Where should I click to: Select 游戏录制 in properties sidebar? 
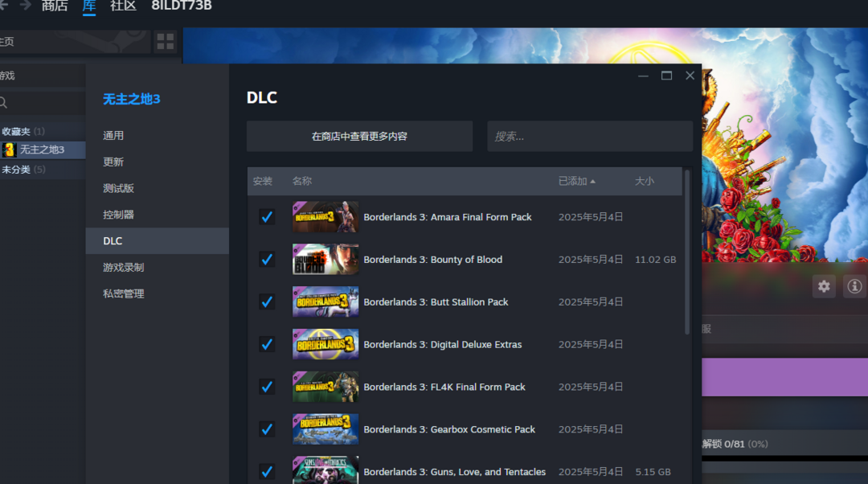pyautogui.click(x=158, y=268)
